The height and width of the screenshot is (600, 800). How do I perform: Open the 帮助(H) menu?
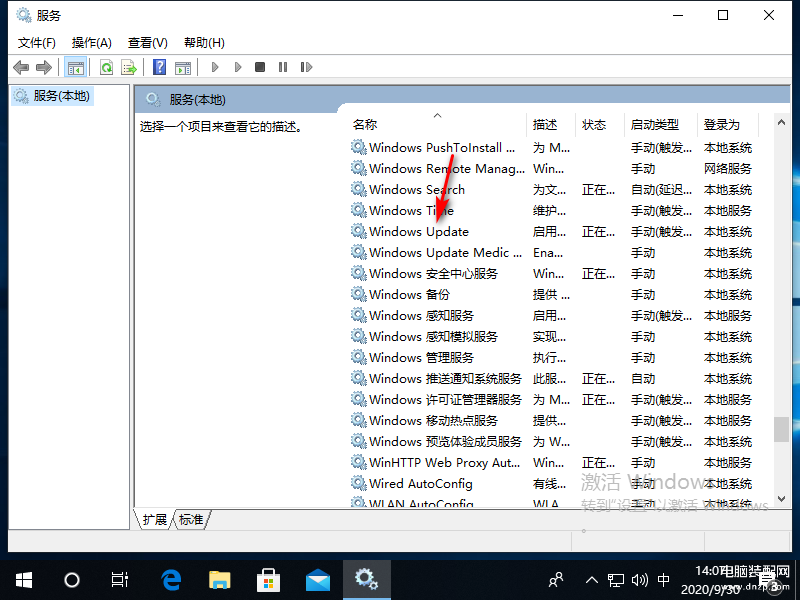point(204,43)
